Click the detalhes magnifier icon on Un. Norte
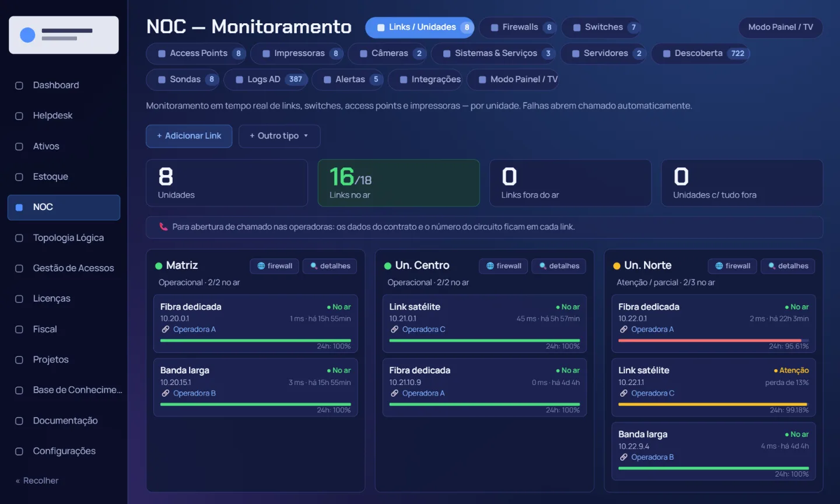The image size is (840, 504). (772, 266)
